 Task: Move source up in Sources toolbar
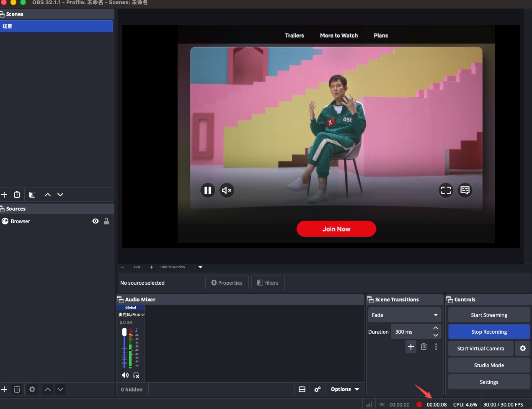(48, 389)
